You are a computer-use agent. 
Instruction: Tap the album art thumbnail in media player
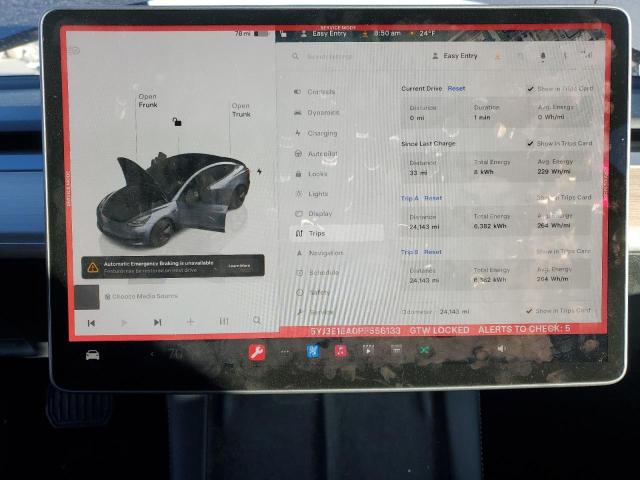[87, 297]
